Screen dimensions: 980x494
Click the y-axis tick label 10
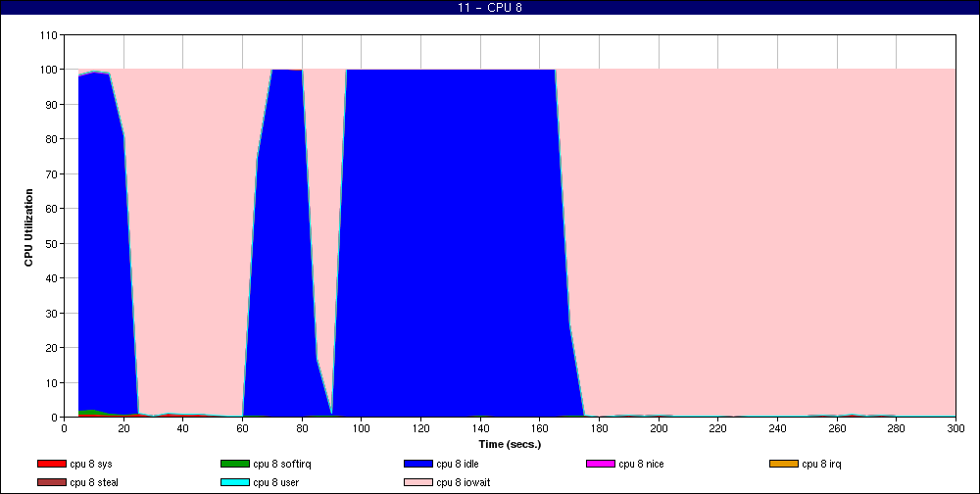tap(53, 382)
